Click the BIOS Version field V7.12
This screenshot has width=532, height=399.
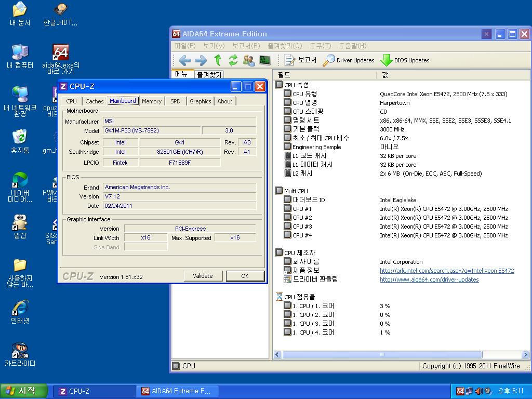[x=179, y=196]
